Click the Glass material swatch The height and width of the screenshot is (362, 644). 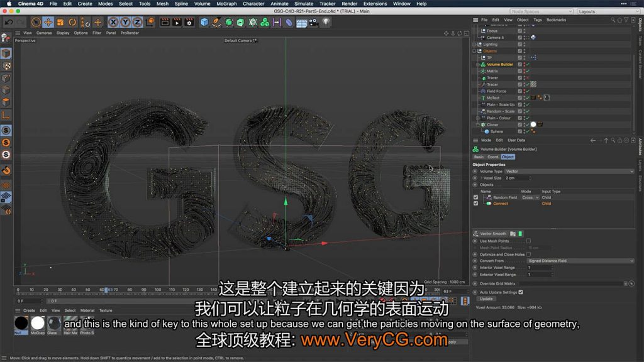coord(53,323)
